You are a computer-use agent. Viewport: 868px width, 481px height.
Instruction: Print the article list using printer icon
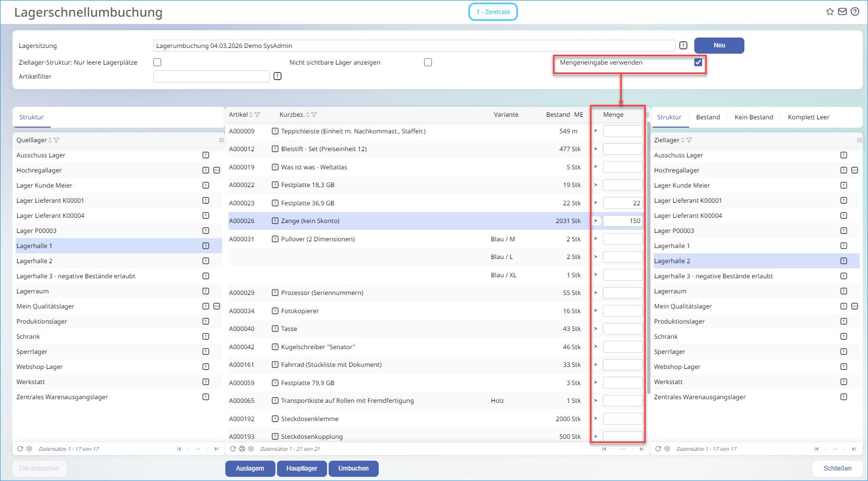coord(242,449)
